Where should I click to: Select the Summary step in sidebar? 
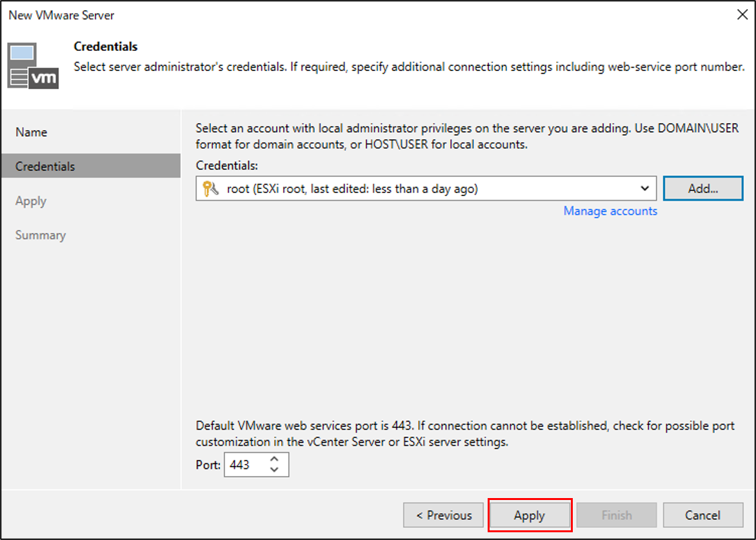(x=41, y=235)
